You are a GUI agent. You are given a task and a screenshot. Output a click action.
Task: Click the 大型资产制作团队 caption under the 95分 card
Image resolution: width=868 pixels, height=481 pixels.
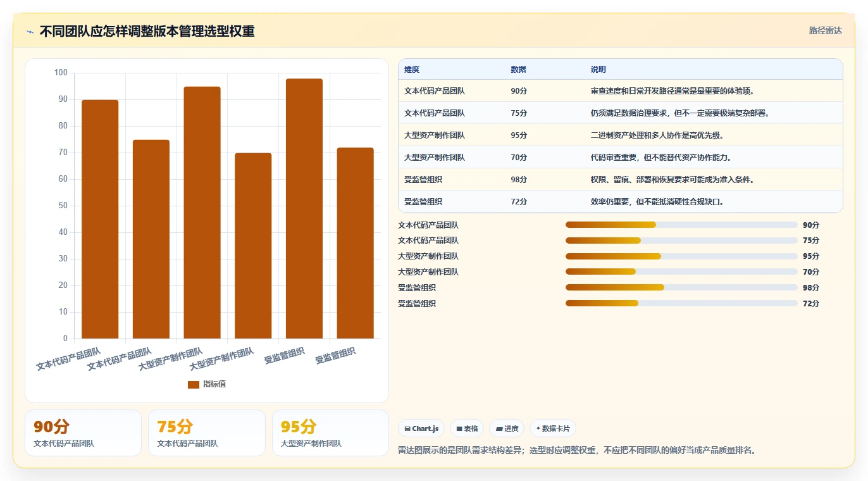pyautogui.click(x=311, y=444)
